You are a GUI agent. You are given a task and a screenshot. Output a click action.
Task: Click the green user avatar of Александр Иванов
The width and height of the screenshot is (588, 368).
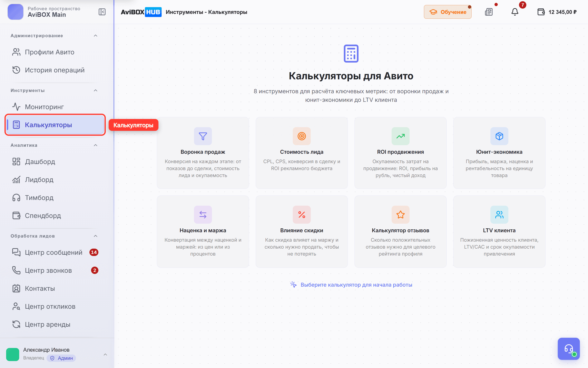[13, 354]
